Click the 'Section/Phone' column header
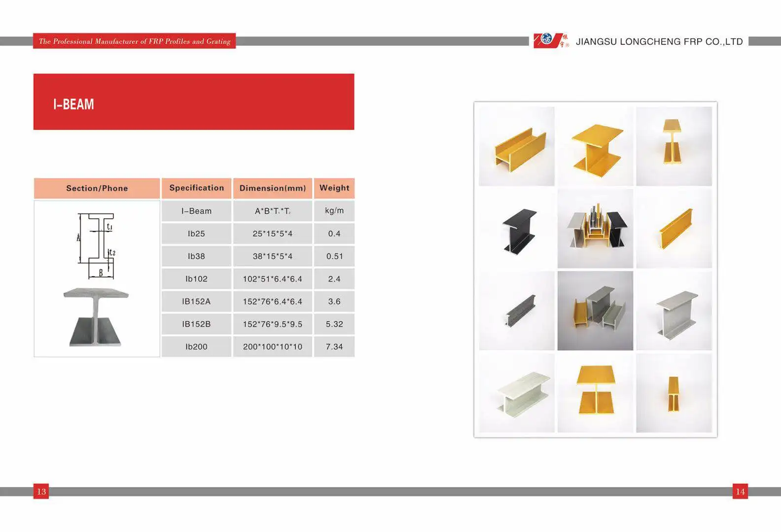 [97, 188]
